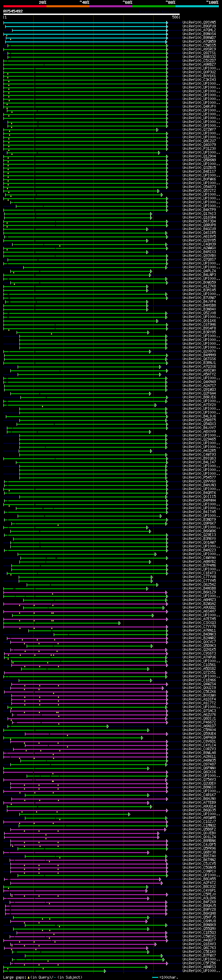This screenshot has width=222, height=980.
Task: Open hit UniRef100_B9GFU9
Action: click(199, 26)
